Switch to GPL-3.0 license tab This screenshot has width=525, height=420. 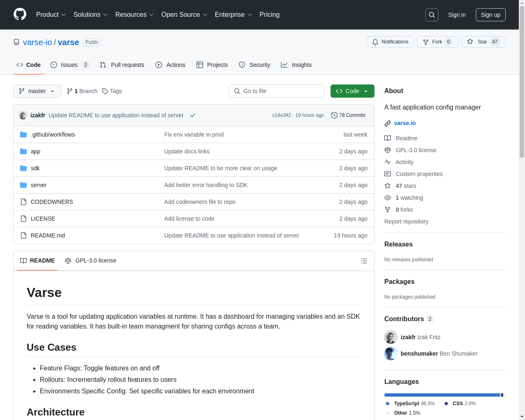click(x=90, y=261)
